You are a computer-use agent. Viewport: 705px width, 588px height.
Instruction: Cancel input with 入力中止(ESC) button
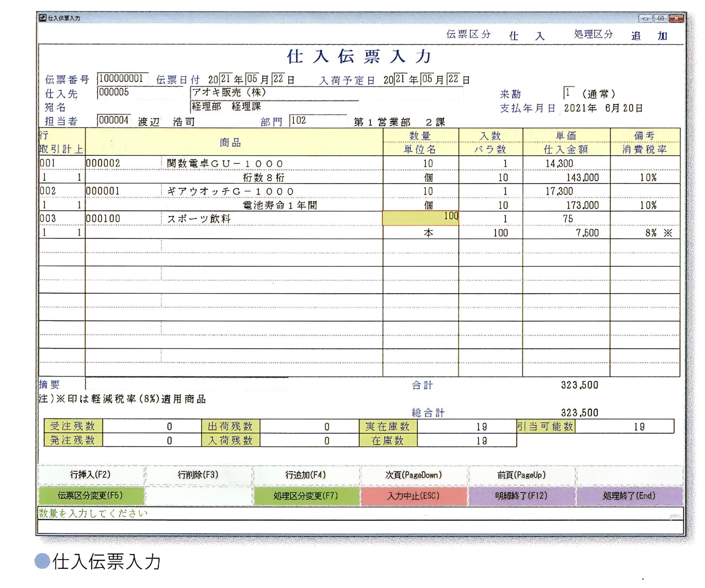point(414,496)
